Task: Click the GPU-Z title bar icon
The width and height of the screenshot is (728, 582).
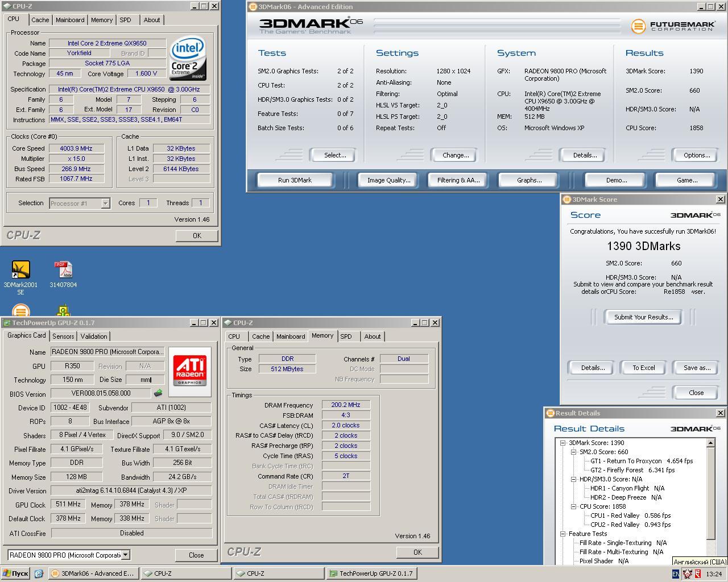Action: 7,322
